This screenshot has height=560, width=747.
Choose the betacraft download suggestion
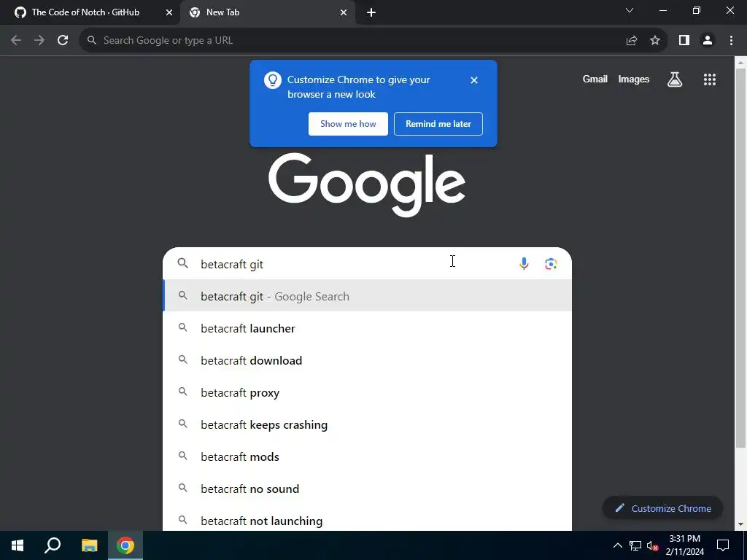(x=368, y=360)
